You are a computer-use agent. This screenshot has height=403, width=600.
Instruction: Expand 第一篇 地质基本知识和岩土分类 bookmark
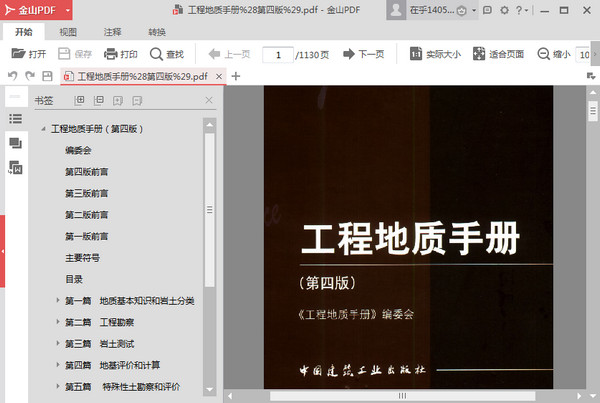point(57,300)
